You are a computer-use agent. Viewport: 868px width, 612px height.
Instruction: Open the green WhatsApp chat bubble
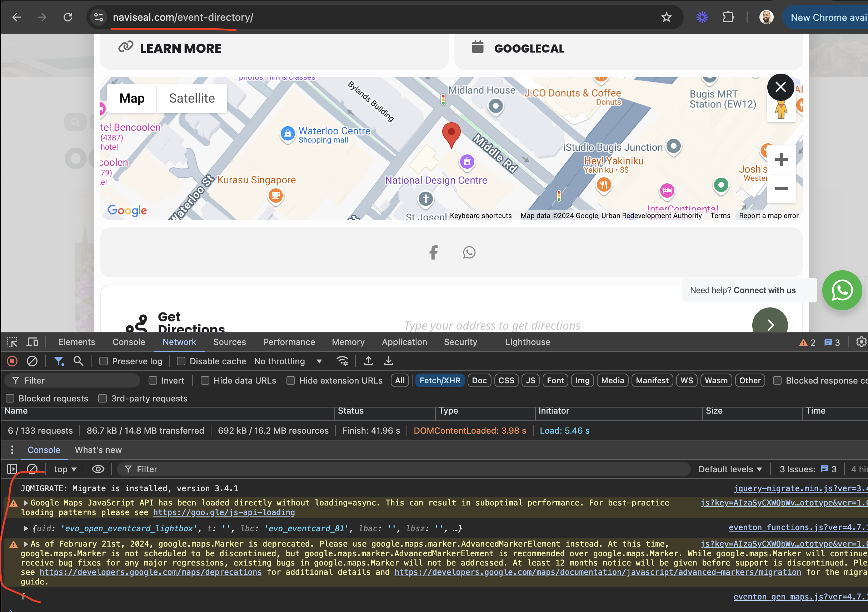pyautogui.click(x=842, y=291)
